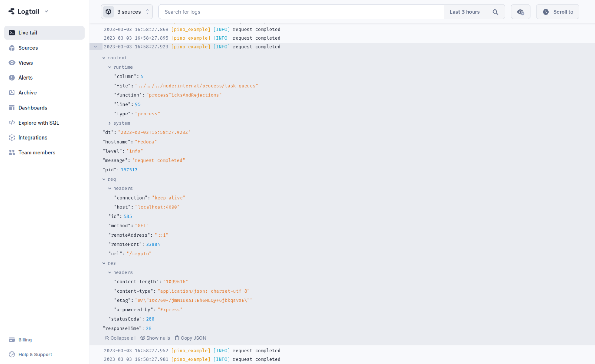
Task: Select Team members menu item
Action: click(37, 152)
